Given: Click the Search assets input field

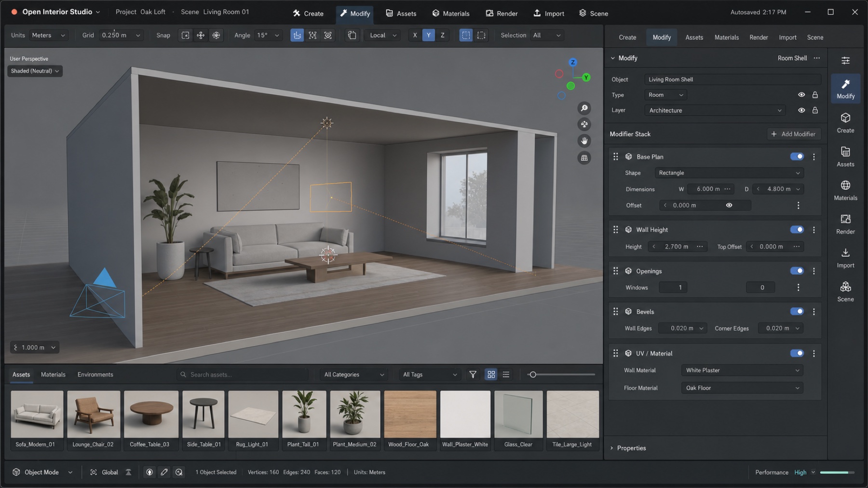Looking at the screenshot, I should pos(243,374).
